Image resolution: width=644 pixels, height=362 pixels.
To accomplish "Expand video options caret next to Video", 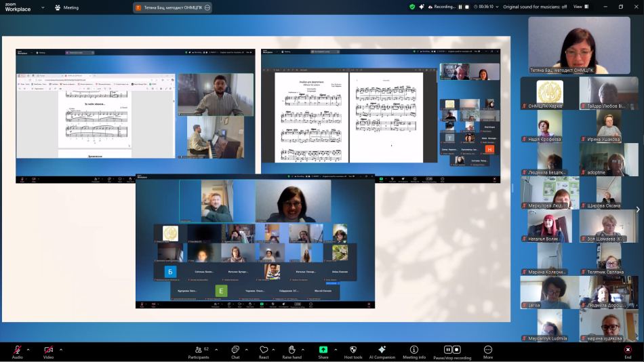I will (61, 350).
